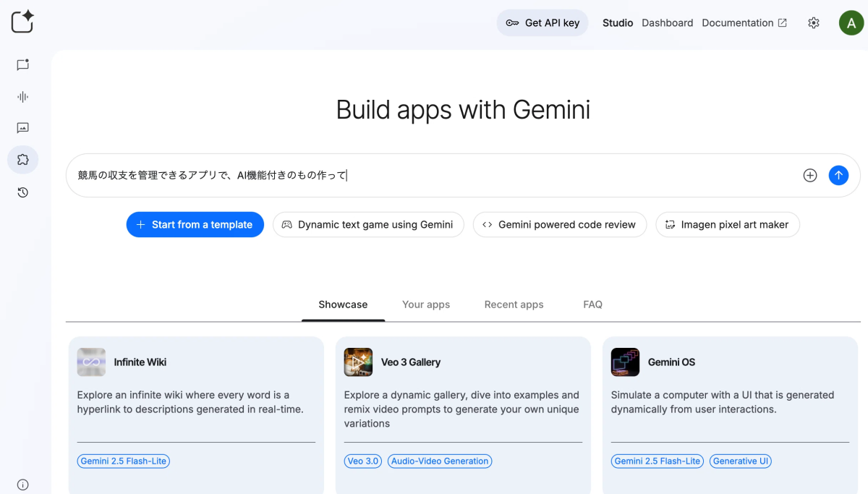Open the Documentation external link
Screen dimensions: 868x494
pyautogui.click(x=744, y=23)
